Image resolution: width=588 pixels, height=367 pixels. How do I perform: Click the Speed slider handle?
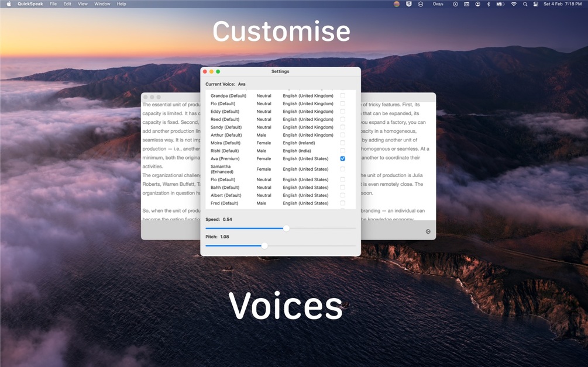(x=286, y=228)
